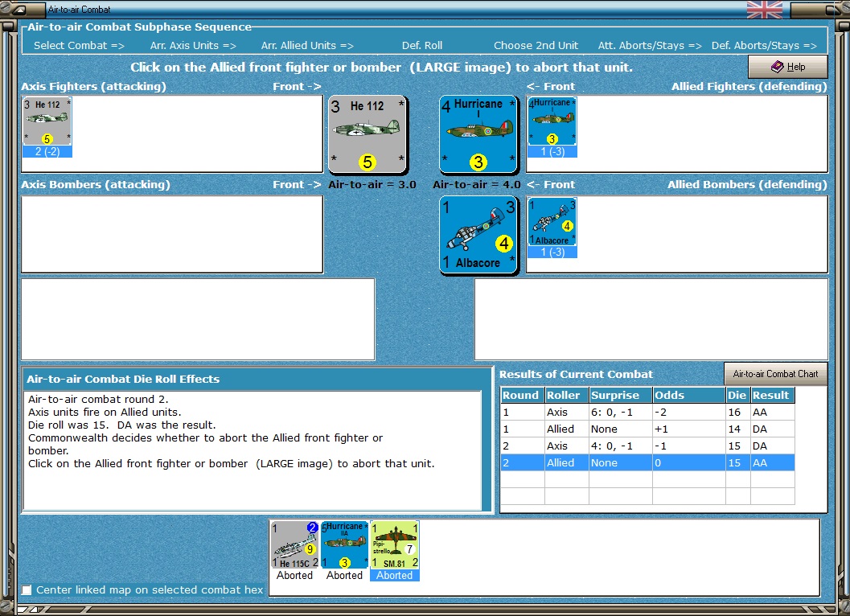Viewport: 850px width, 616px height.
Task: Click the Die column header
Action: pyautogui.click(x=737, y=396)
